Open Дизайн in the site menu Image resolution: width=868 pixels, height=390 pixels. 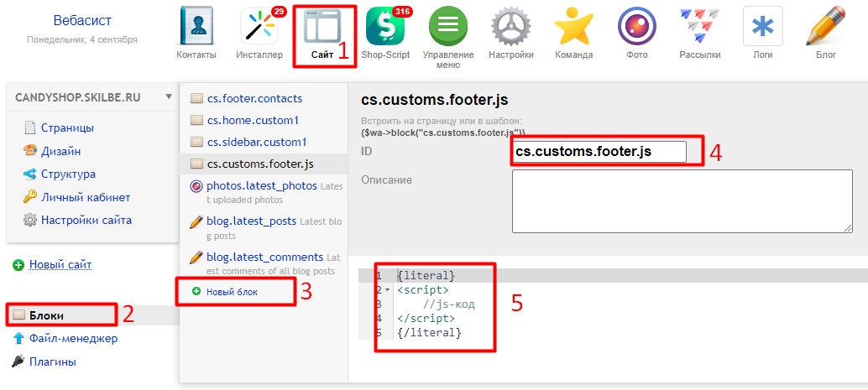coord(61,151)
